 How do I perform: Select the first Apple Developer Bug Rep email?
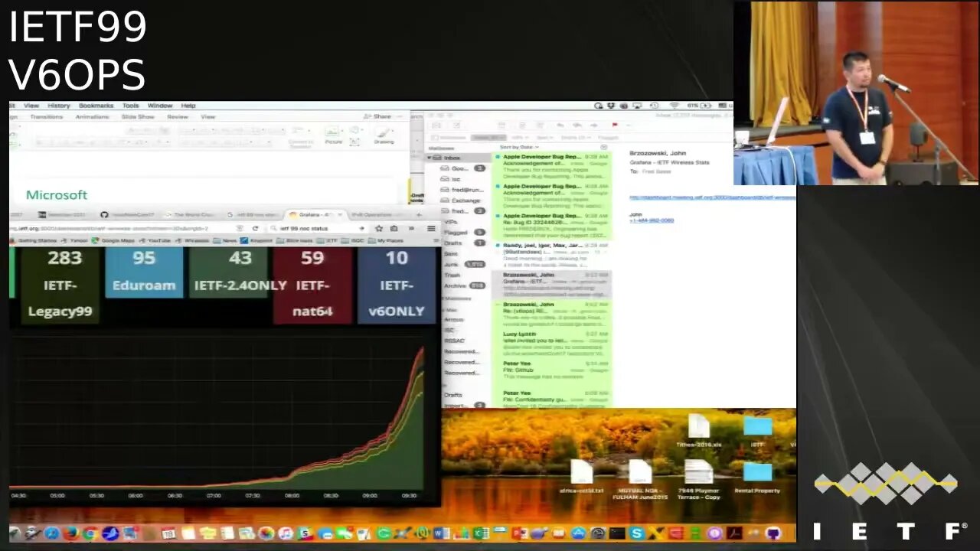(552, 166)
